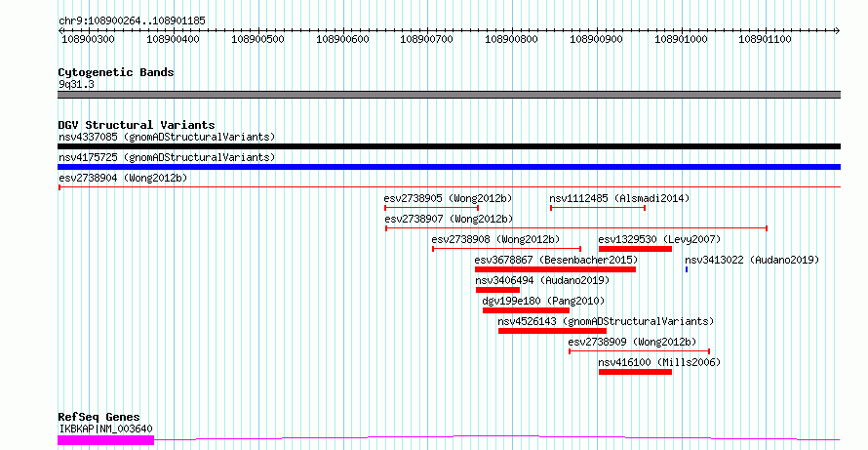Open the nsv1112485 (Alsmadi2014) label
Screen dimensions: 868x450
619,198
